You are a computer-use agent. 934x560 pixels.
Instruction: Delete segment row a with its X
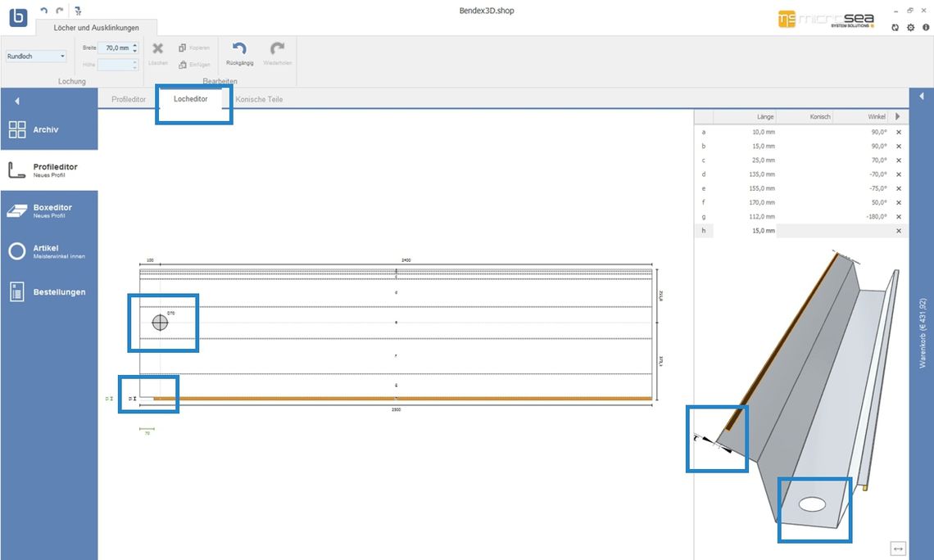point(899,132)
